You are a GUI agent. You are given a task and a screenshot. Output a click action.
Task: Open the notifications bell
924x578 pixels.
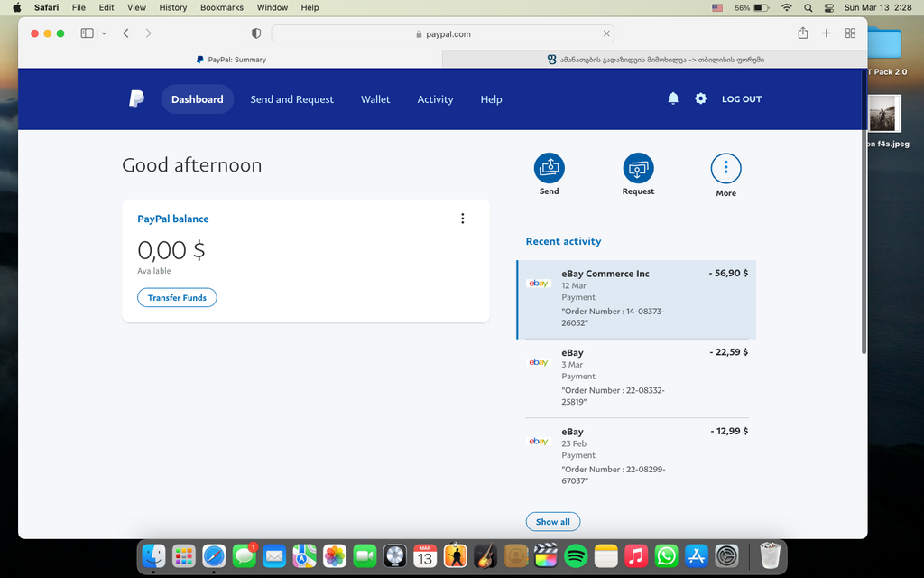[673, 98]
